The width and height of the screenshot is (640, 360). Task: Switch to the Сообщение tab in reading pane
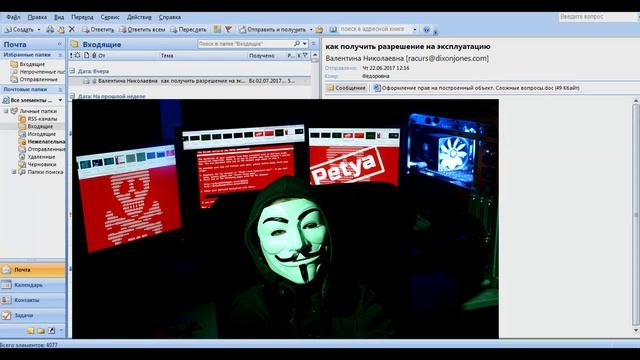(347, 88)
